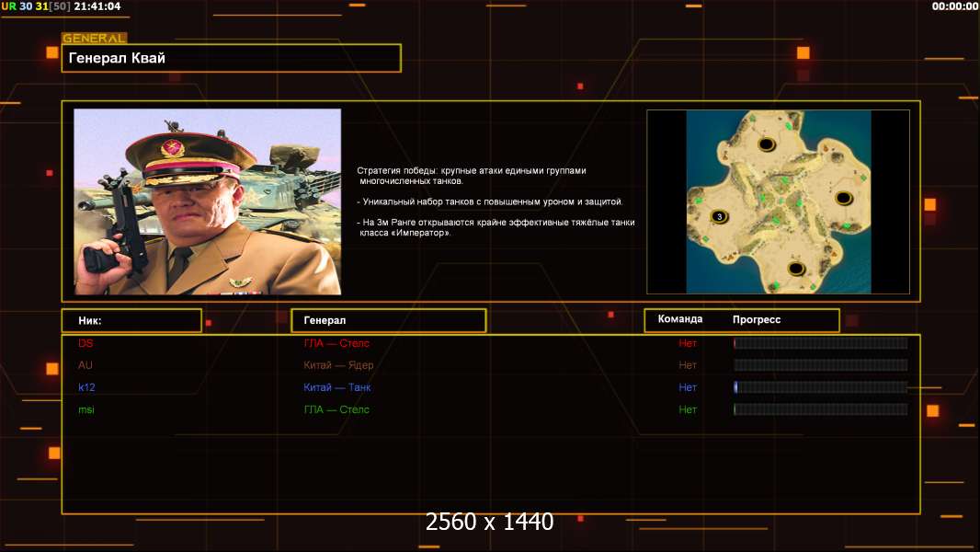This screenshot has height=552, width=980.
Task: Click the Китай — Ядер general for AU
Action: [338, 365]
